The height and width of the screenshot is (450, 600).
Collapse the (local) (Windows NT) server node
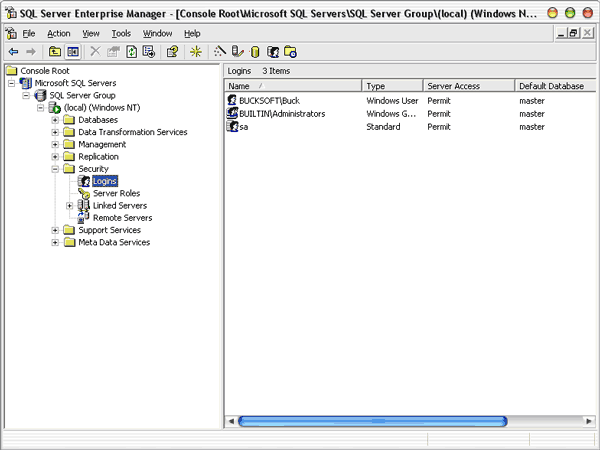(41, 108)
